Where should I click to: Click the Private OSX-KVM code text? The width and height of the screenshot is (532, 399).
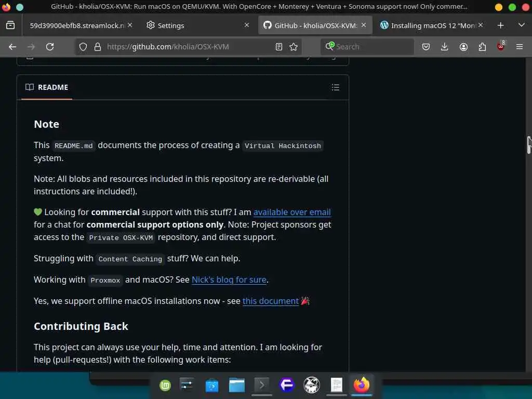(x=121, y=237)
